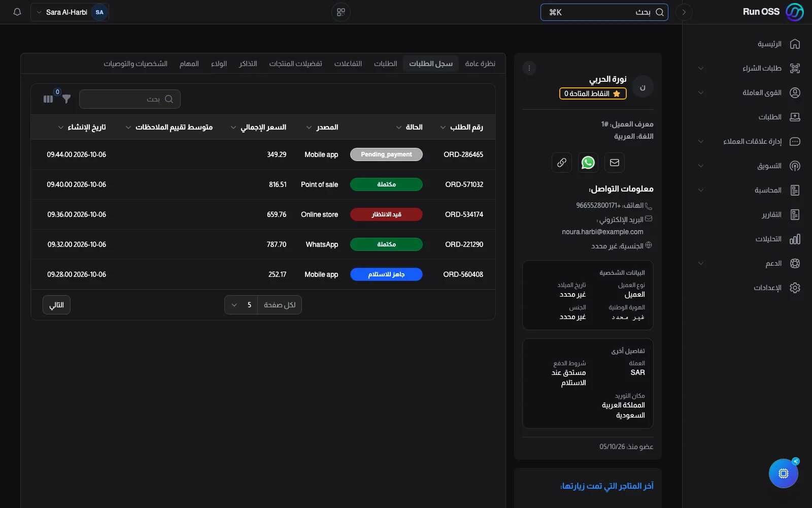Sort by رقم الطلب column
Viewport: 812px width, 508px height.
click(x=461, y=127)
